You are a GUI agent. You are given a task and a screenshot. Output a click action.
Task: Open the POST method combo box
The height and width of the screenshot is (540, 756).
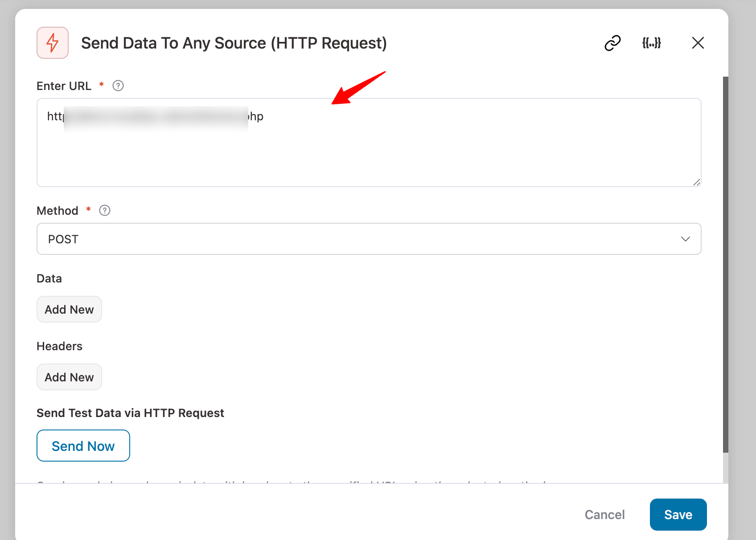tap(369, 239)
